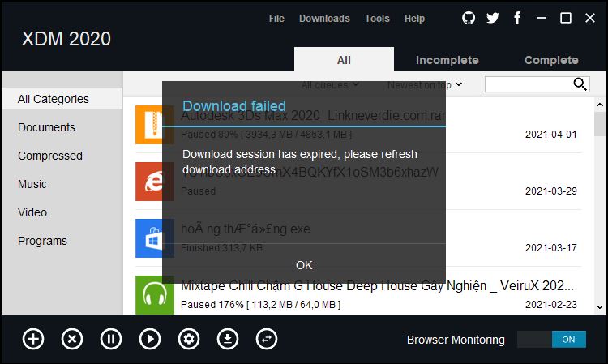The width and height of the screenshot is (608, 364).
Task: Click the delete download X icon
Action: [72, 339]
